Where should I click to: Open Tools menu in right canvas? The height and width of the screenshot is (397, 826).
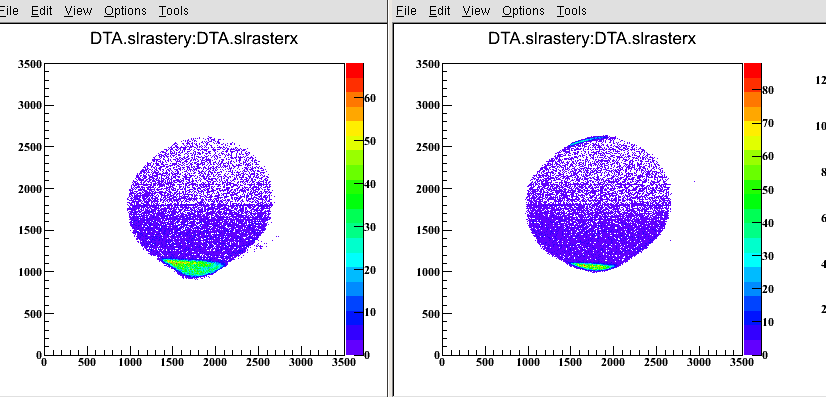pos(572,11)
